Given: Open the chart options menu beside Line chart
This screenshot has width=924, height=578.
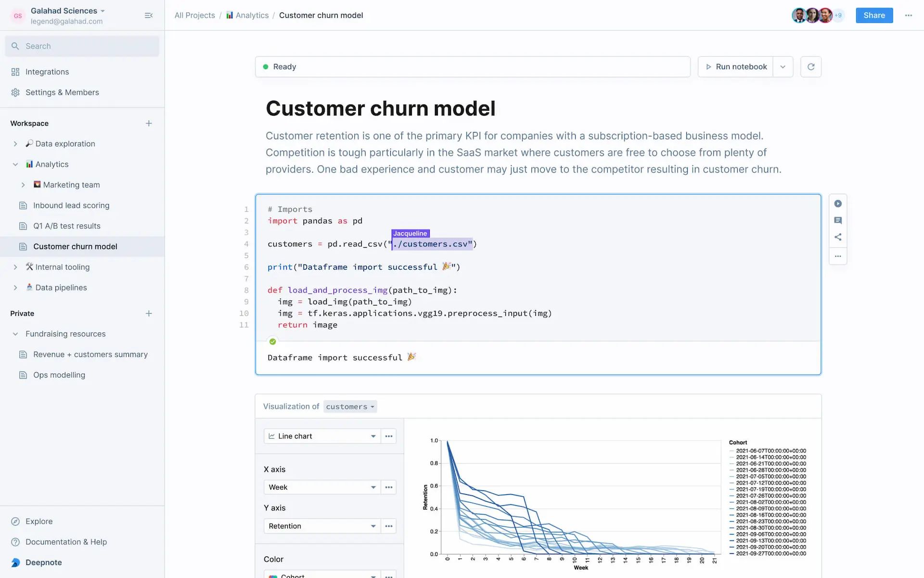Looking at the screenshot, I should tap(388, 436).
